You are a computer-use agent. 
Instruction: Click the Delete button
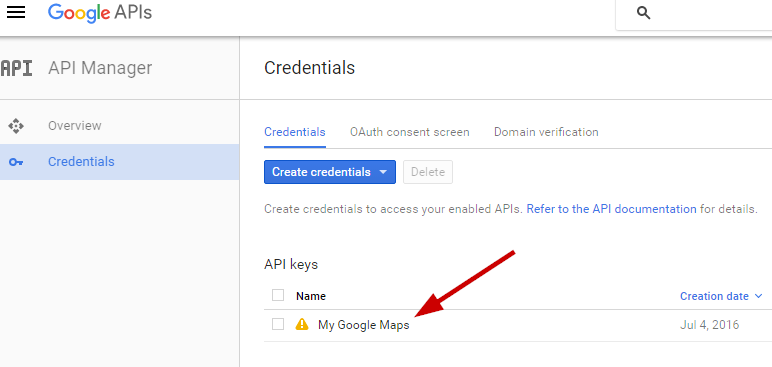(428, 172)
